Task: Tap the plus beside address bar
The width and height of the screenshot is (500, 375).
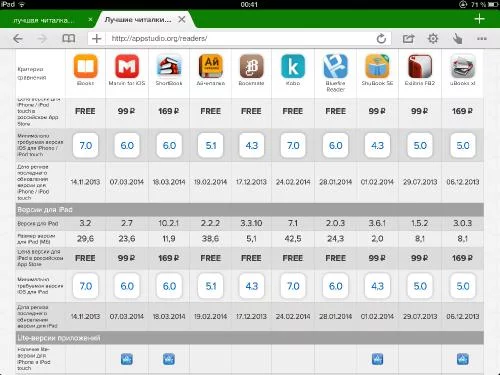Action: (x=97, y=39)
